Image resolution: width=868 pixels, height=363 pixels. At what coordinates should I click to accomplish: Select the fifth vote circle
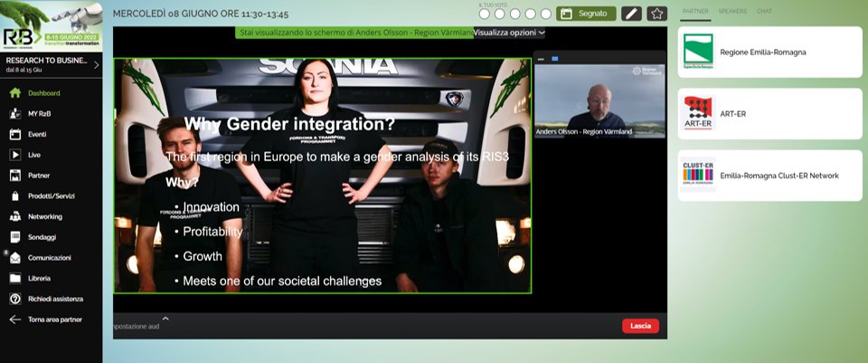(x=546, y=14)
